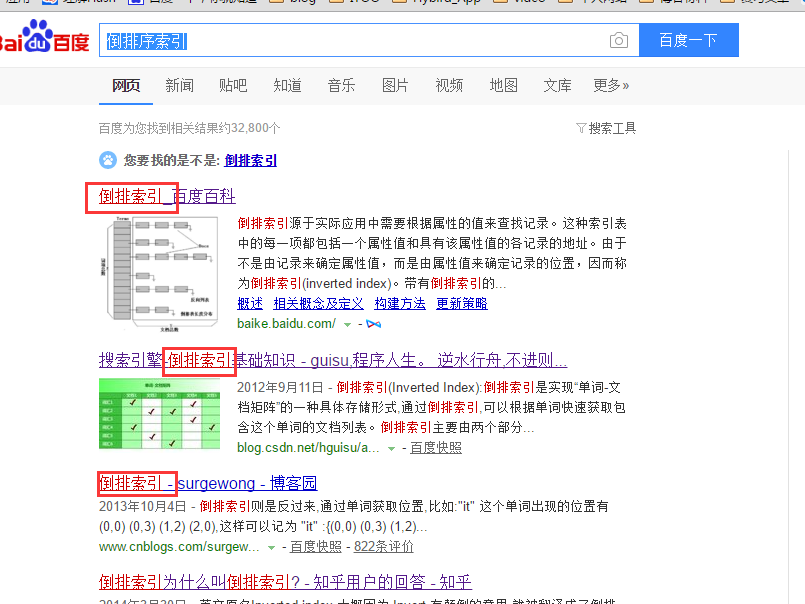Viewport: 805px width, 604px height.
Task: Open the 822条评价 reviews link
Action: [384, 547]
